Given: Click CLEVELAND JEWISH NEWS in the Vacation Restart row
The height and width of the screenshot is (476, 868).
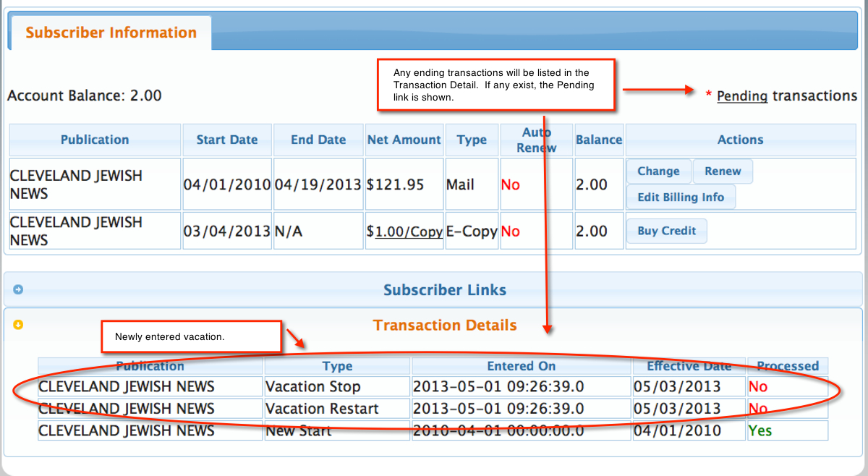Looking at the screenshot, I should [x=127, y=409].
